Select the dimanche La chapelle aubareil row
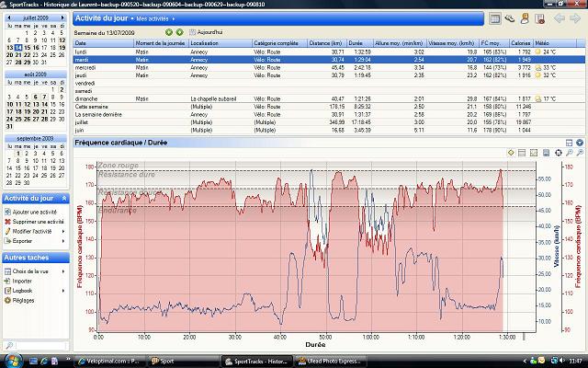The width and height of the screenshot is (588, 368). [329, 98]
